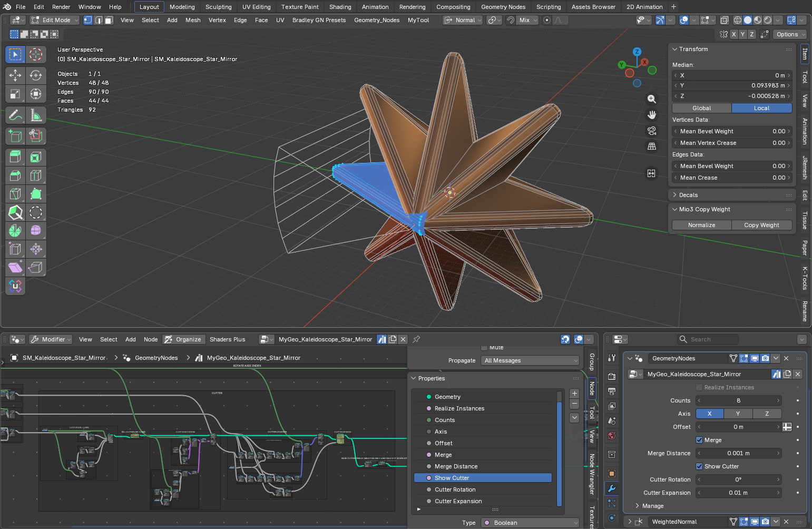Activate the Inset Faces tool

click(x=36, y=157)
